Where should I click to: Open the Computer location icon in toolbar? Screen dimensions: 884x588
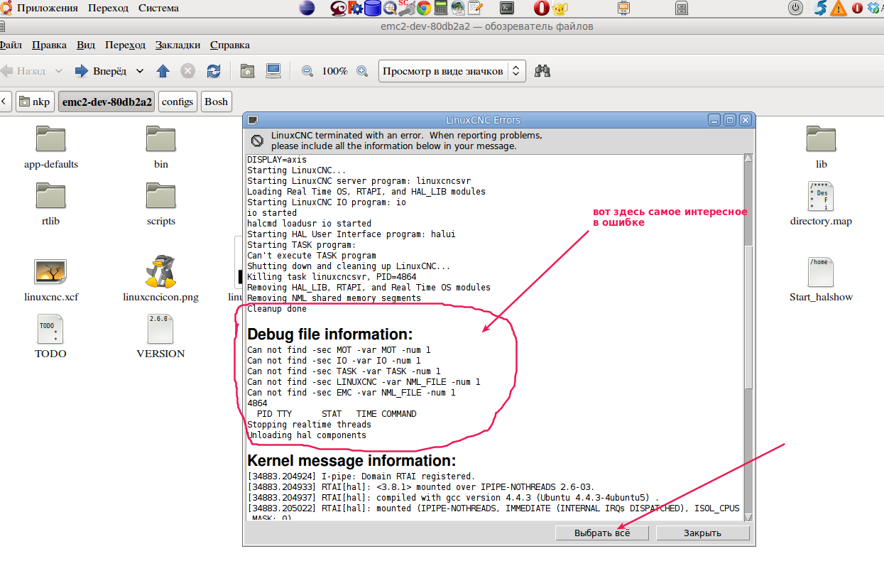pyautogui.click(x=273, y=71)
